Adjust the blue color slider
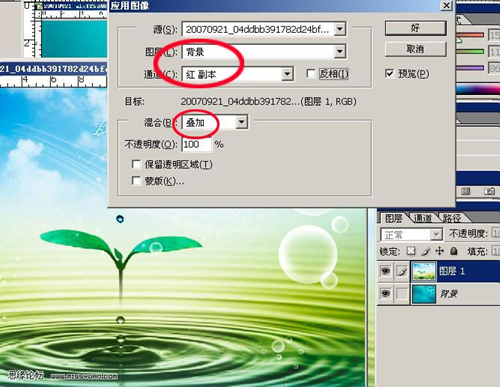This screenshot has width=500, height=387. click(470, 68)
